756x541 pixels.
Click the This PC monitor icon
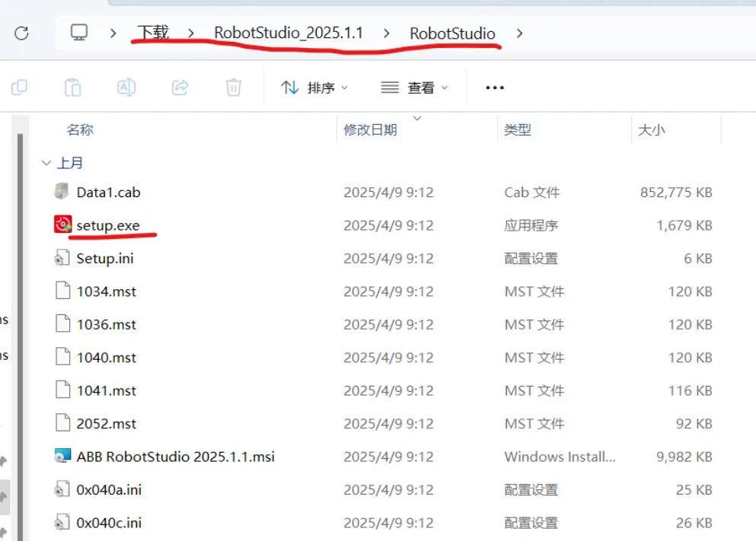(79, 33)
